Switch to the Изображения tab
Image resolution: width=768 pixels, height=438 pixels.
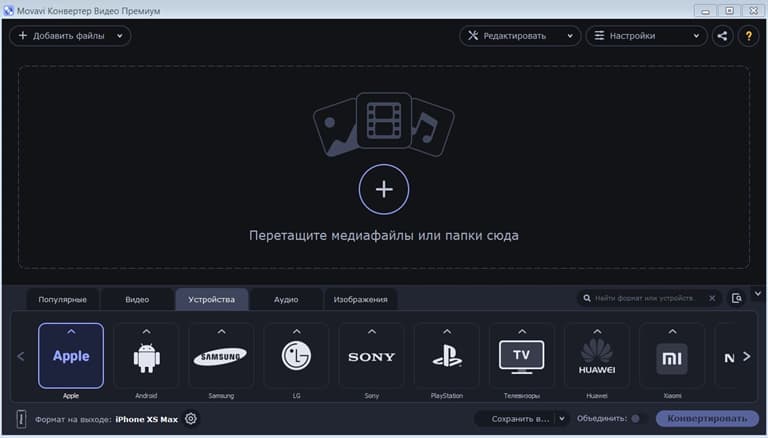(x=360, y=299)
